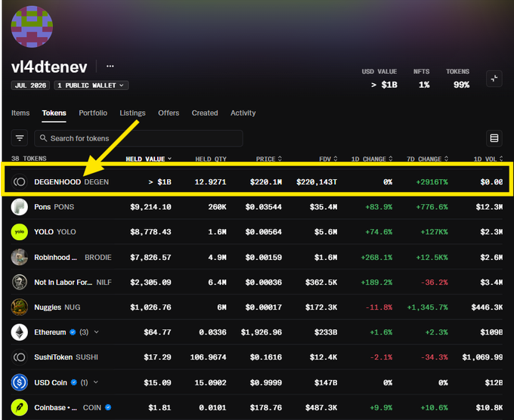Click the USD Coin logo

coord(20,382)
